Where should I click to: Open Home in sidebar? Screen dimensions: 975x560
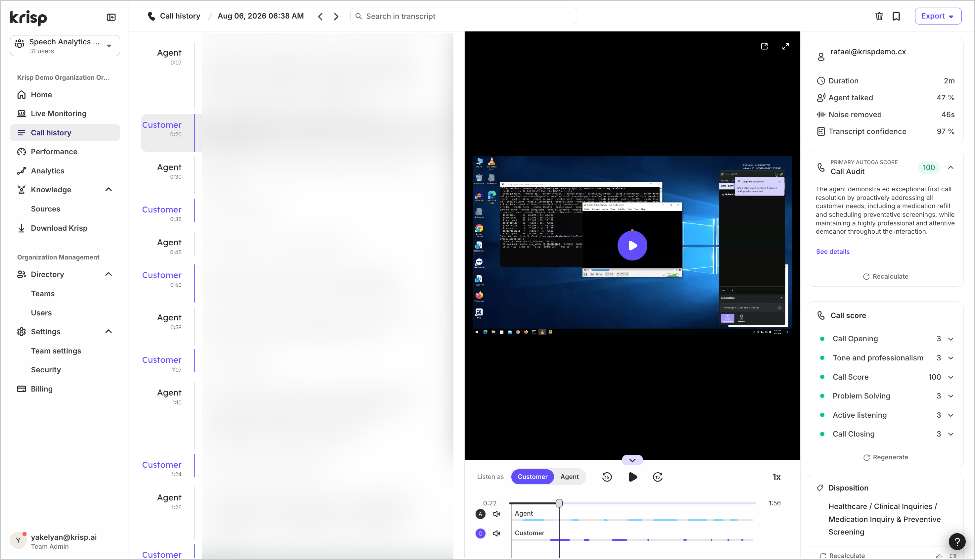point(65,95)
